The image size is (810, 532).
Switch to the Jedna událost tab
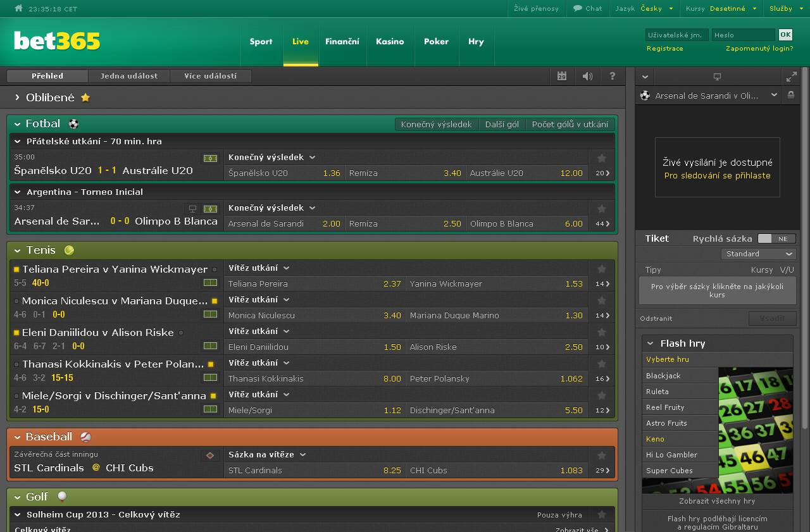pyautogui.click(x=129, y=76)
